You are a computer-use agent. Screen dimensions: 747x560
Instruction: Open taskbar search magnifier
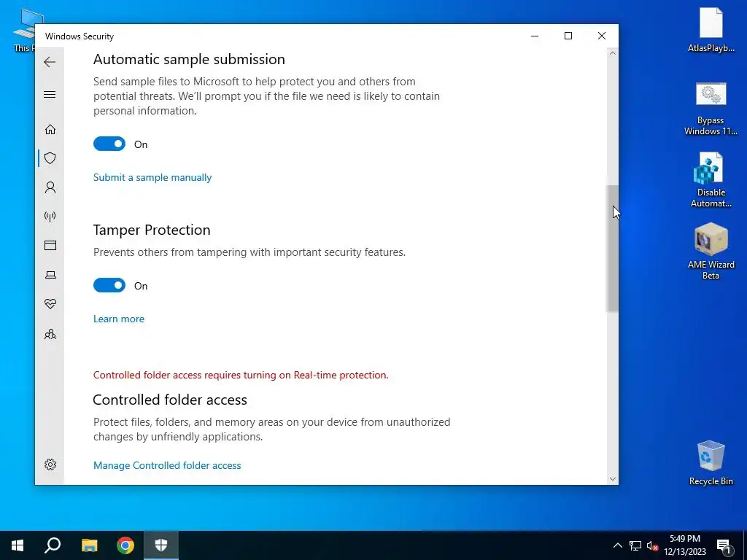53,545
